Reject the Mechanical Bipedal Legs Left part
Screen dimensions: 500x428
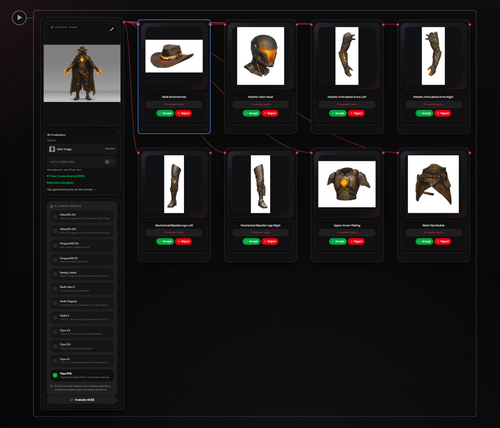pyautogui.click(x=183, y=241)
